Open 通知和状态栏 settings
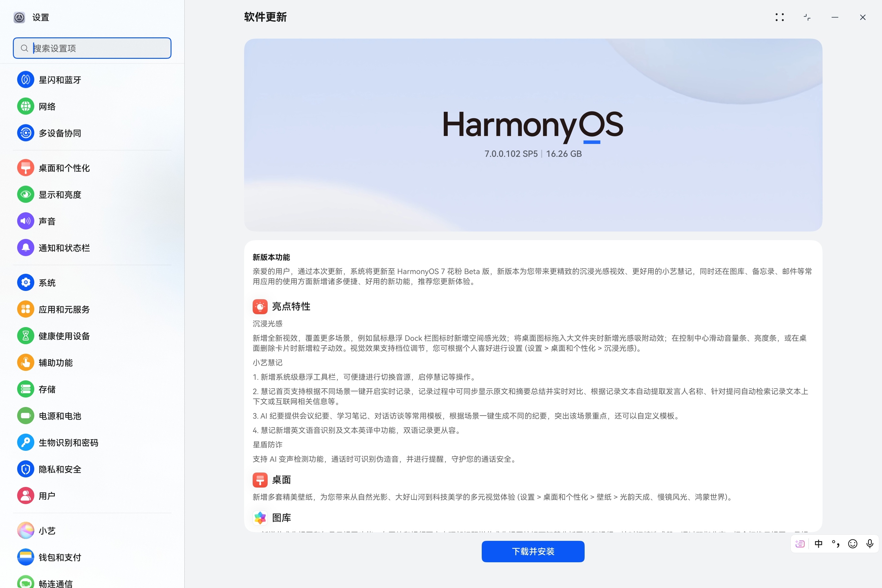This screenshot has height=588, width=882. [92, 248]
